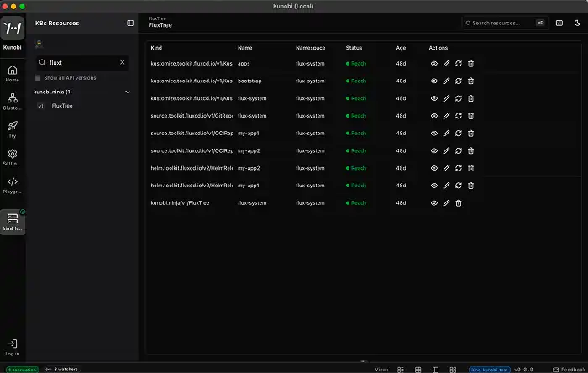Sort by the Namespace column header
The height and width of the screenshot is (373, 588).
coord(310,48)
